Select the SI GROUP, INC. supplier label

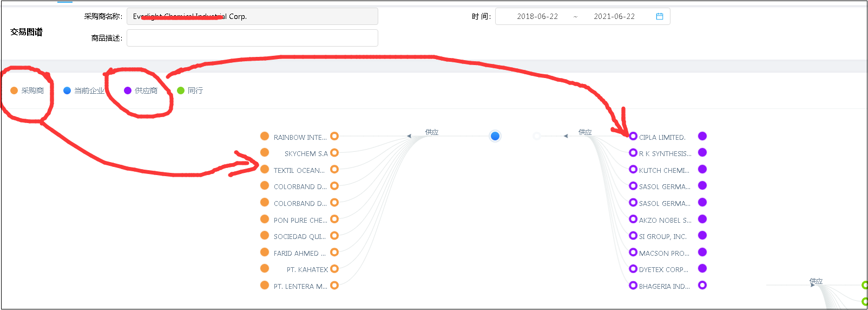click(x=663, y=237)
